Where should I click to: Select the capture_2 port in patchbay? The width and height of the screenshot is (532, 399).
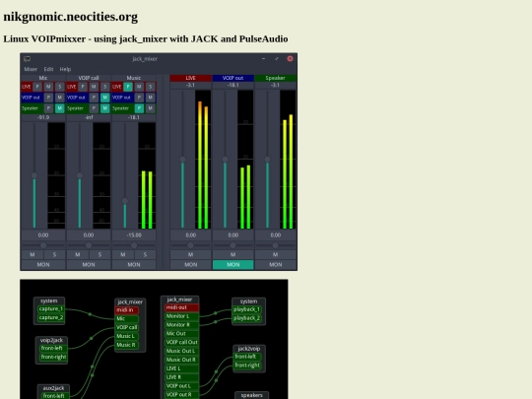[x=50, y=318]
